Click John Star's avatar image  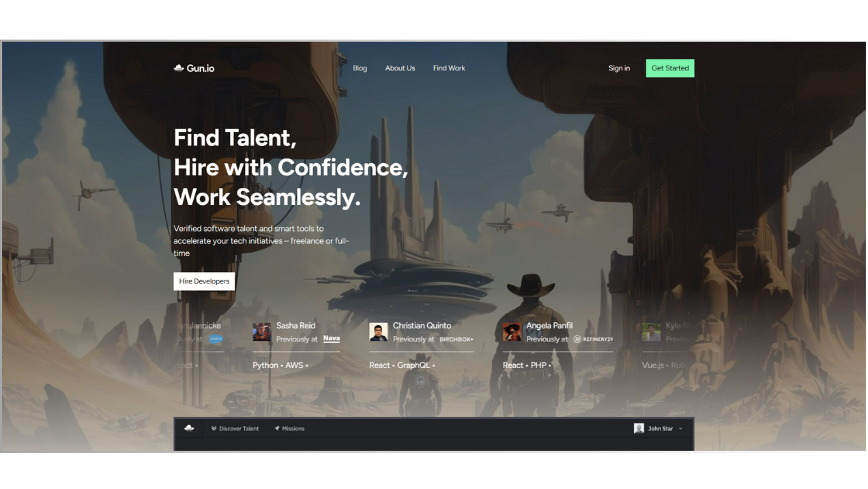(639, 428)
